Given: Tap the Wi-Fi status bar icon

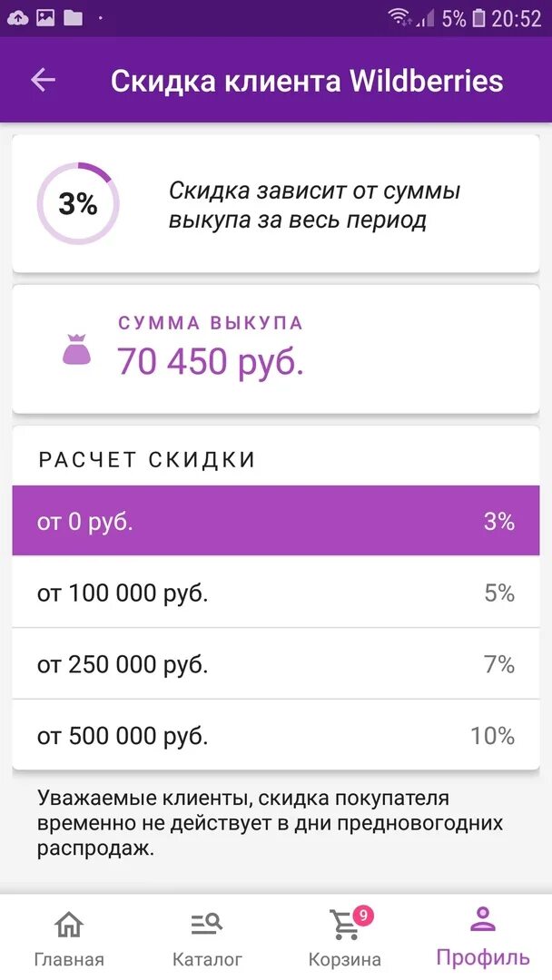Looking at the screenshot, I should [399, 17].
